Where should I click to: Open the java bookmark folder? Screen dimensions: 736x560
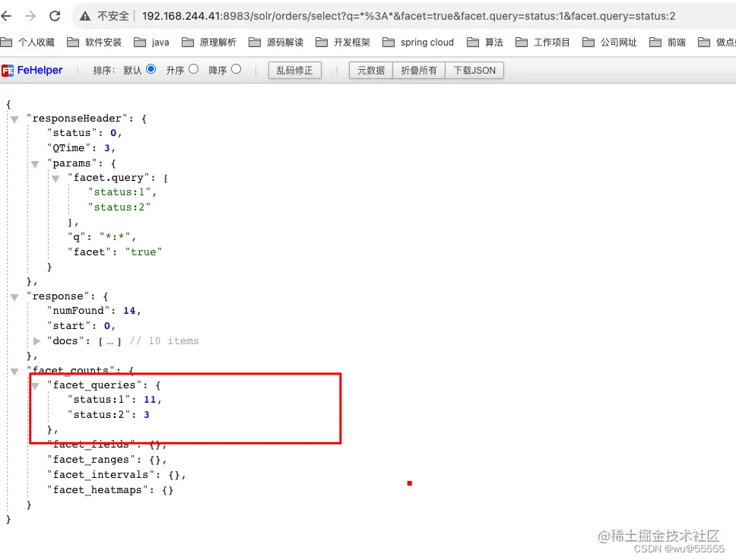coord(151,43)
